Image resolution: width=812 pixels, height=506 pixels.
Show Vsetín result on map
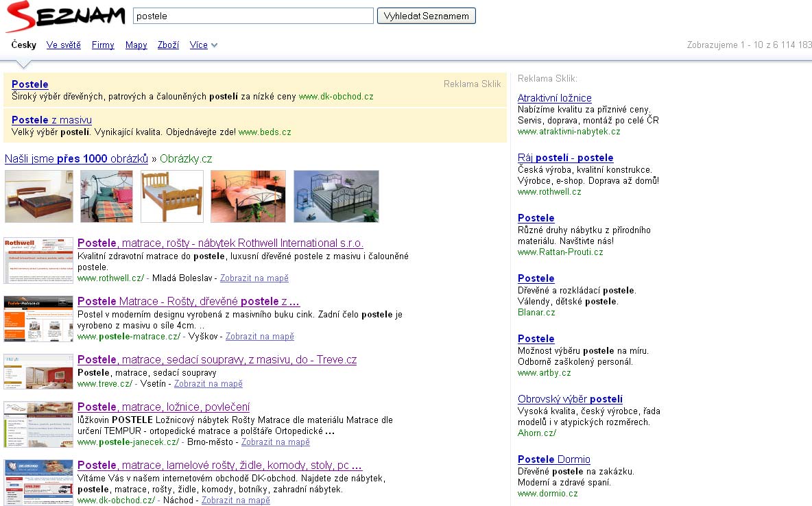click(x=208, y=384)
